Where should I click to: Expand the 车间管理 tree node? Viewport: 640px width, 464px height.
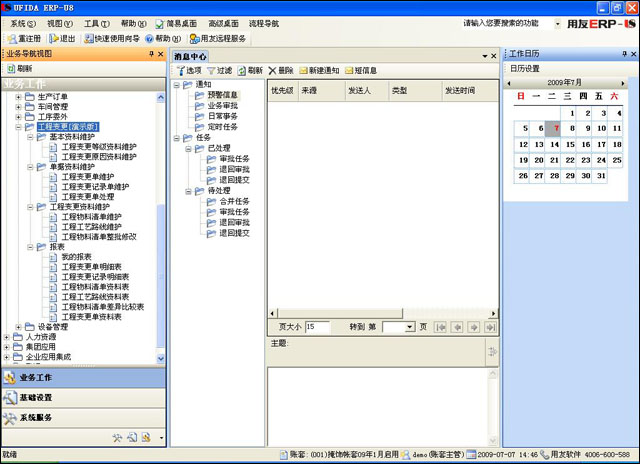[18, 107]
